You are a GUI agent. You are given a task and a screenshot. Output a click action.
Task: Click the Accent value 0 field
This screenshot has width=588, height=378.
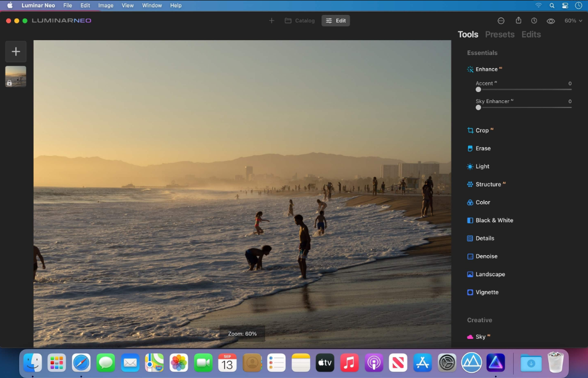click(570, 84)
